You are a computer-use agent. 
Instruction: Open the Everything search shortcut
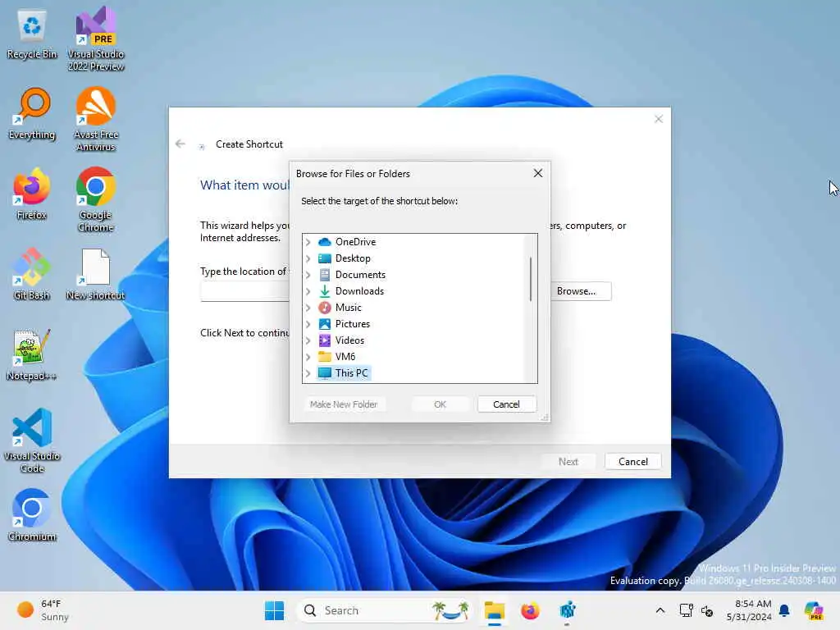click(x=32, y=113)
